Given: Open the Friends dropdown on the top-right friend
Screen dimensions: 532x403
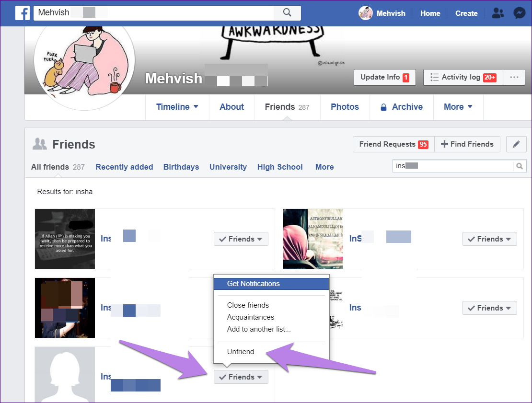Looking at the screenshot, I should click(489, 239).
